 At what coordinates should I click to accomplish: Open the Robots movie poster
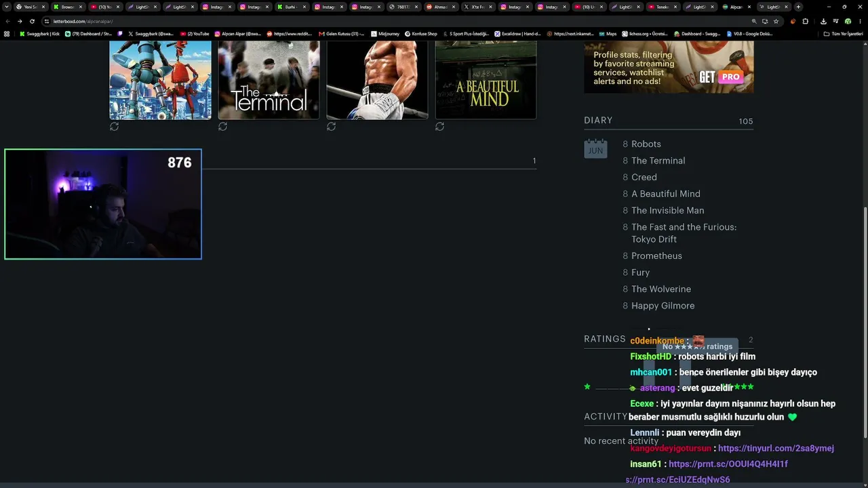[x=160, y=80]
